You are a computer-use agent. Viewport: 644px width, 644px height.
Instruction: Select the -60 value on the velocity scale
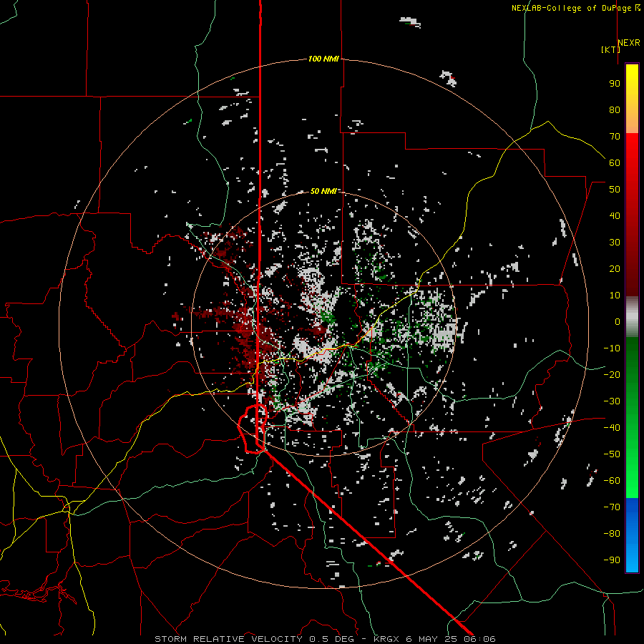[x=612, y=481]
